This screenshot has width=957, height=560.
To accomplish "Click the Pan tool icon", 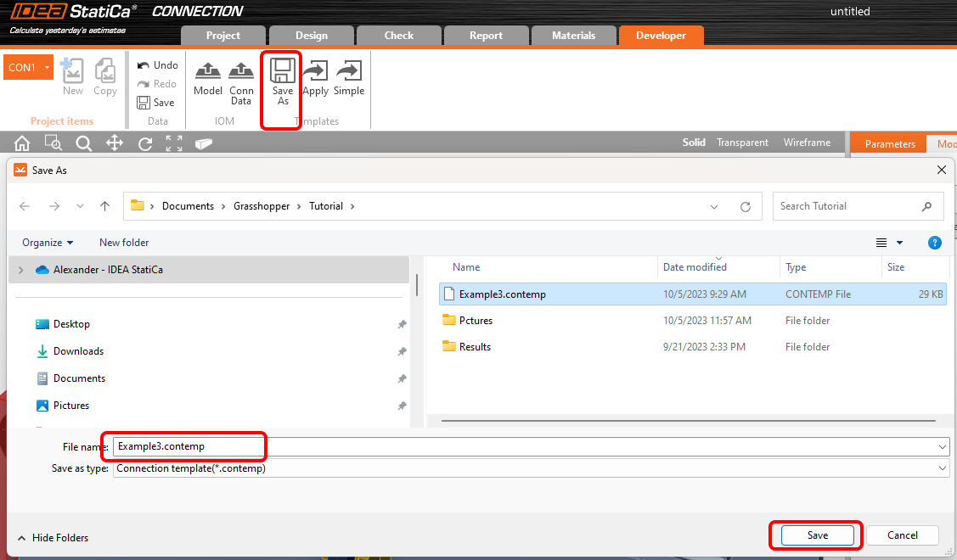I will (115, 143).
